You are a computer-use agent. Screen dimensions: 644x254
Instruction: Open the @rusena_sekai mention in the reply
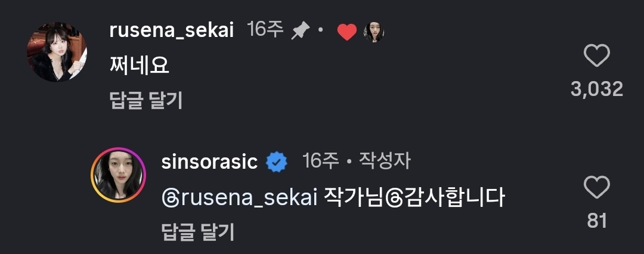[x=247, y=199]
